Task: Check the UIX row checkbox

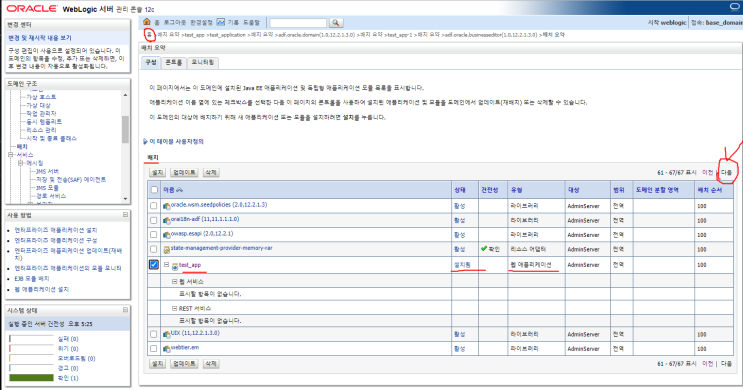Action: [x=154, y=334]
